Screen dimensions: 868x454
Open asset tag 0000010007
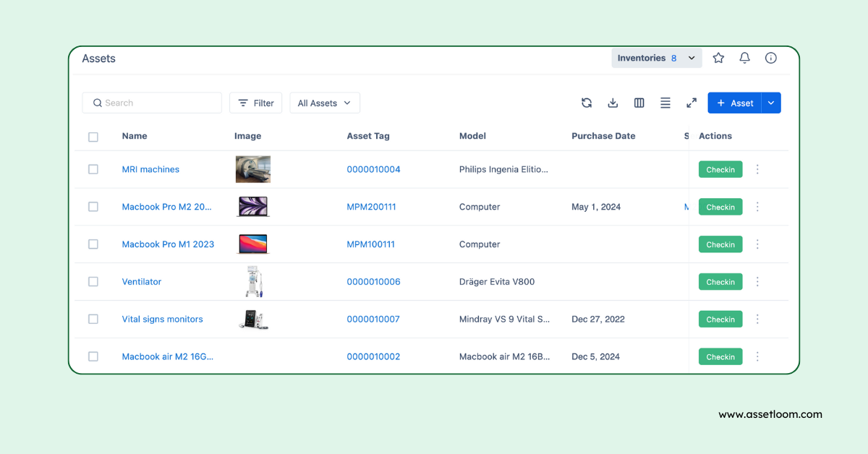[x=373, y=319]
